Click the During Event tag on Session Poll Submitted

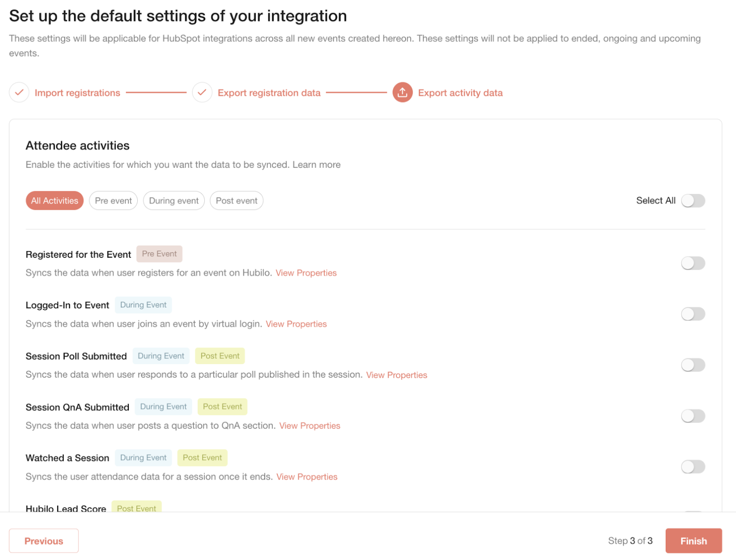pos(161,356)
